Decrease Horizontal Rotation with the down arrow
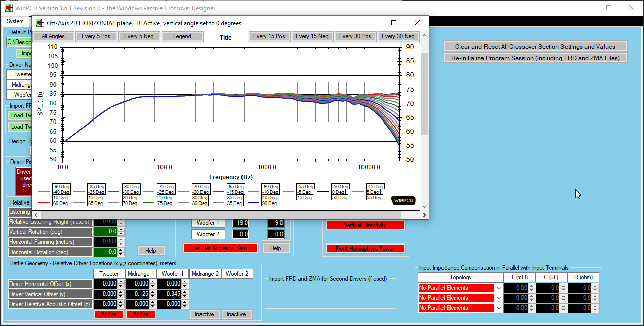 click(x=120, y=254)
